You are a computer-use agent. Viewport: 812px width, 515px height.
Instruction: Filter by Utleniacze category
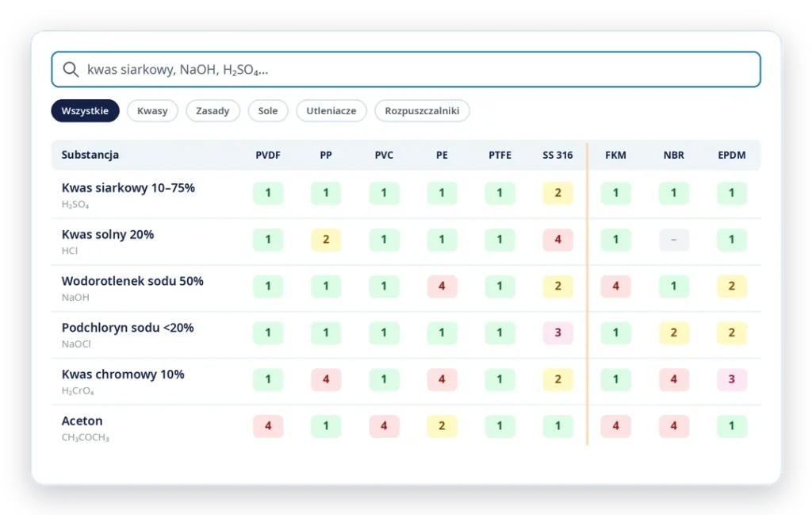pyautogui.click(x=331, y=111)
